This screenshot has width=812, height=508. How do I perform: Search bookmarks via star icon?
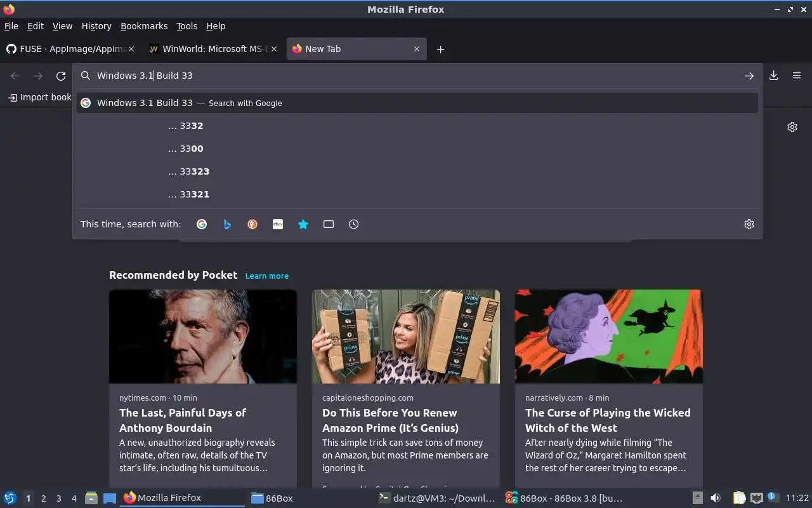click(303, 224)
